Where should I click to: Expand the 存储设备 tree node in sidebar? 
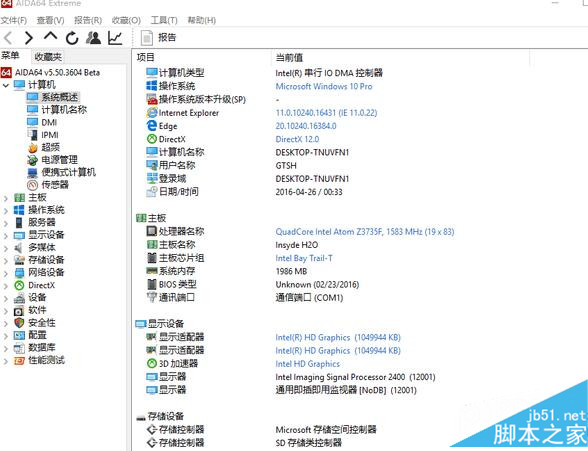pyautogui.click(x=6, y=261)
